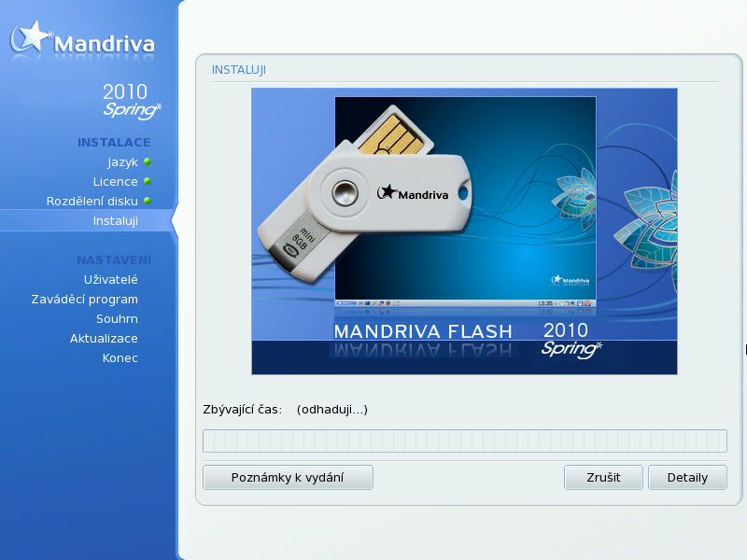Screen dimensions: 747x560
Task: Click the green status dot next to Licence
Action: [x=148, y=181]
